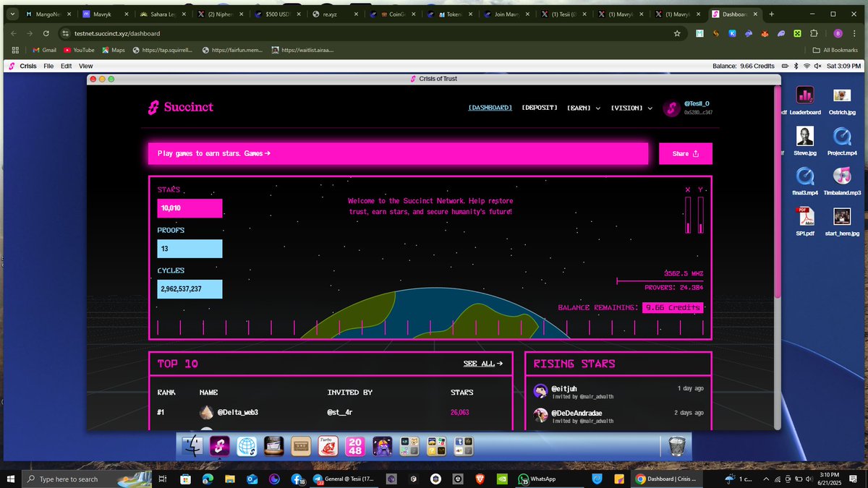
Task: Open @Delta_web3 in the Top 10
Action: [x=237, y=412]
